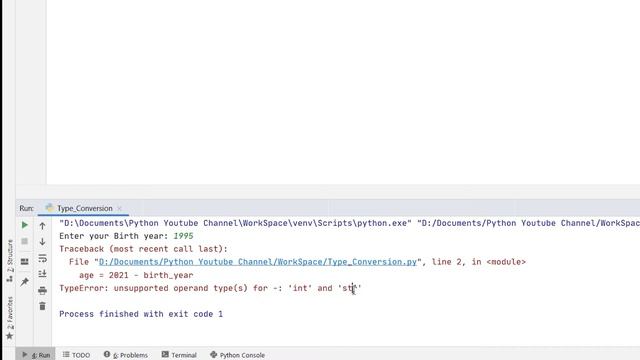The height and width of the screenshot is (360, 640).
Task: Close the Type_Conversion run tab
Action: [x=119, y=208]
